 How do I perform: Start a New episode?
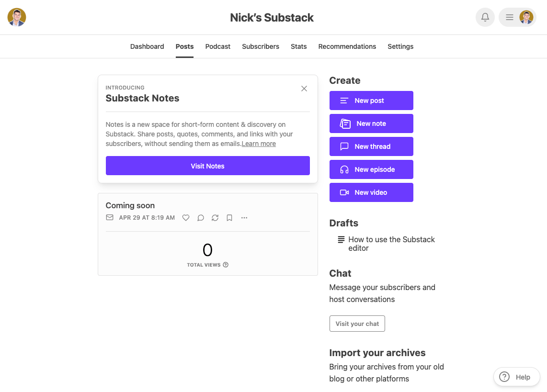click(371, 169)
